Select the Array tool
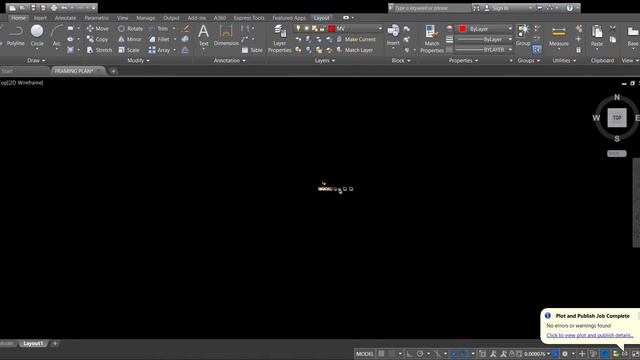 (159, 50)
